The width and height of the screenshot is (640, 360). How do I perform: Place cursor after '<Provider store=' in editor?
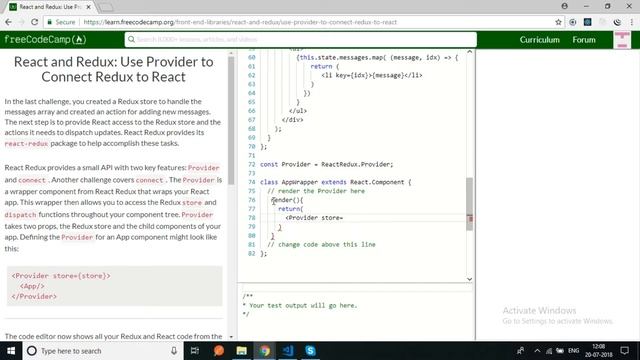[x=343, y=218]
